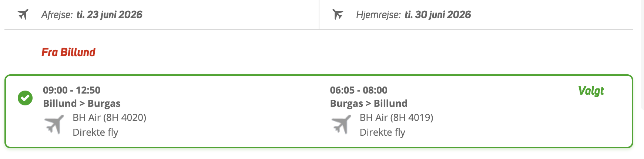Click the Billund > Burgas route text

click(82, 104)
